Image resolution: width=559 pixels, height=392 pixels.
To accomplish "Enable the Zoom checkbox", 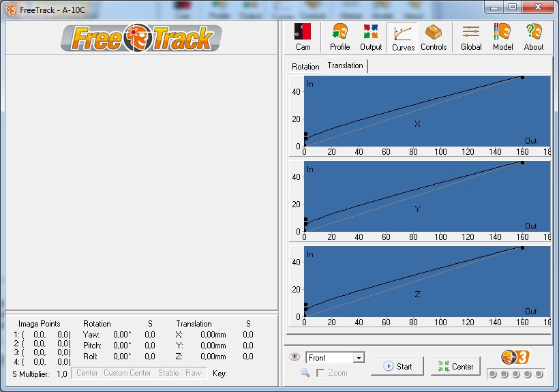I will 320,373.
